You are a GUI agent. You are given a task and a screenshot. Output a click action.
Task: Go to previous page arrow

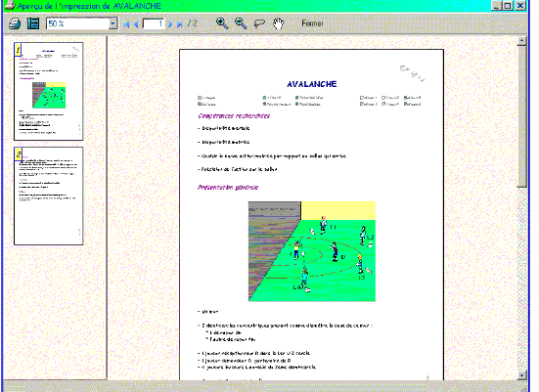click(136, 24)
